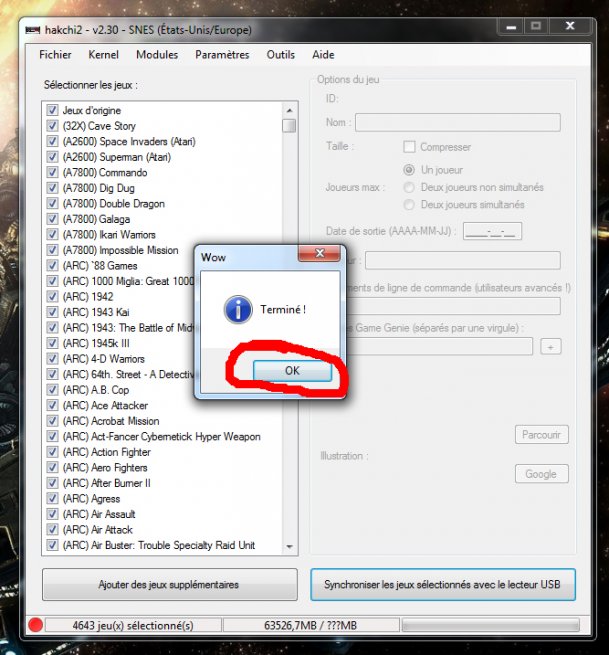Open the Modules menu
Screen dimensions: 609x655
pyautogui.click(x=157, y=55)
